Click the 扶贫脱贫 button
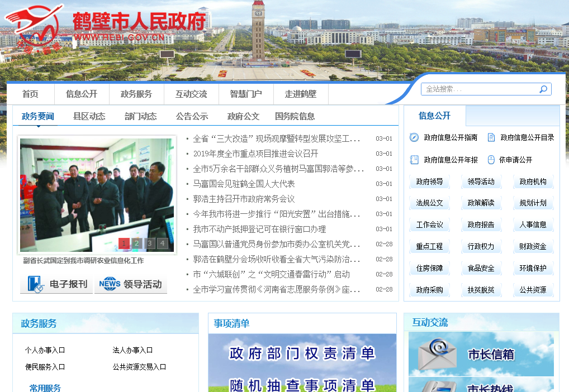569x392 pixels. (481, 290)
